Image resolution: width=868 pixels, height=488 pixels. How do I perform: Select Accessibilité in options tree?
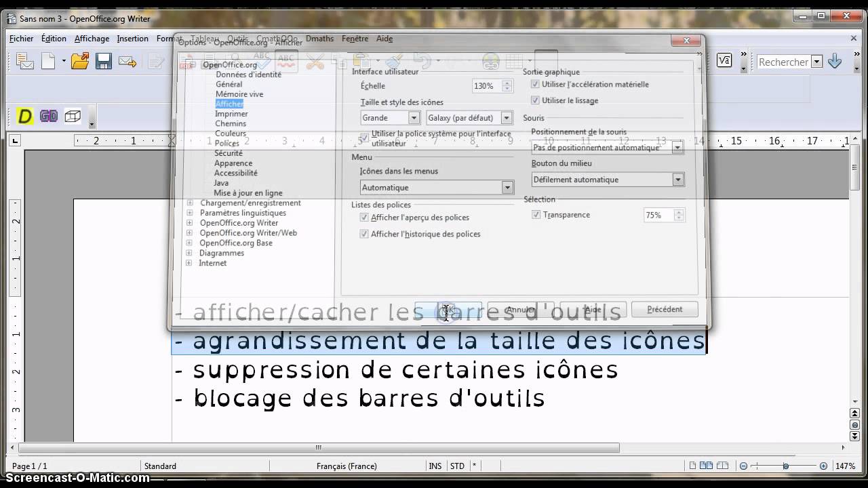tap(236, 173)
